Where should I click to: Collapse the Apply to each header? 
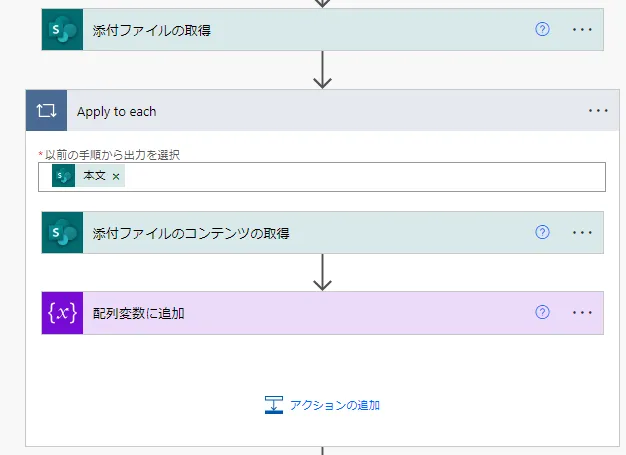coord(300,111)
